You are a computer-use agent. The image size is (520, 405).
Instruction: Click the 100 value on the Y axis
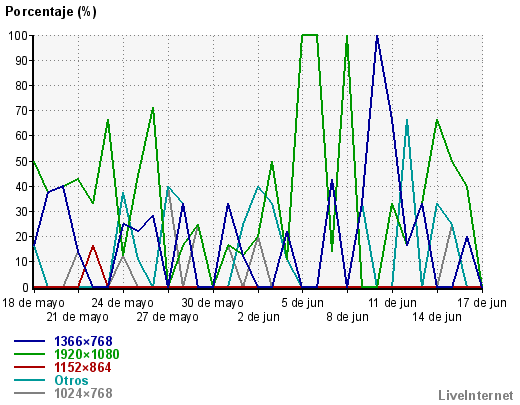point(18,35)
